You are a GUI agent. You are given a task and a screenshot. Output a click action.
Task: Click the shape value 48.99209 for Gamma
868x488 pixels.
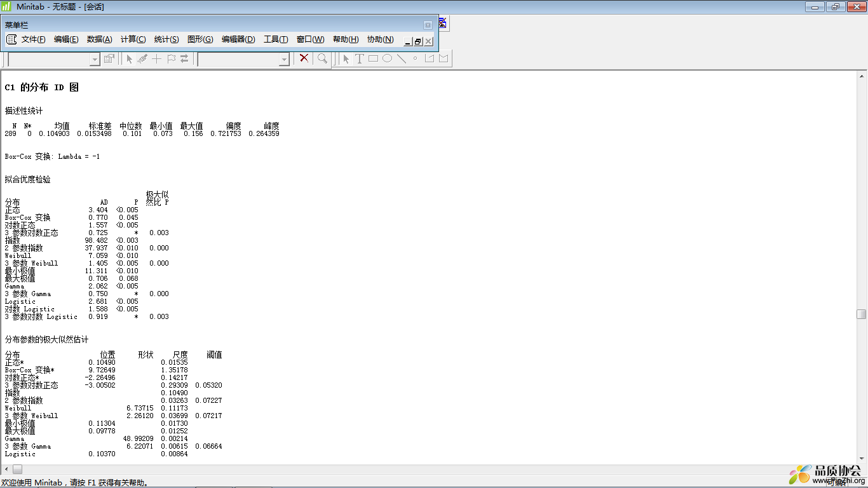point(138,438)
